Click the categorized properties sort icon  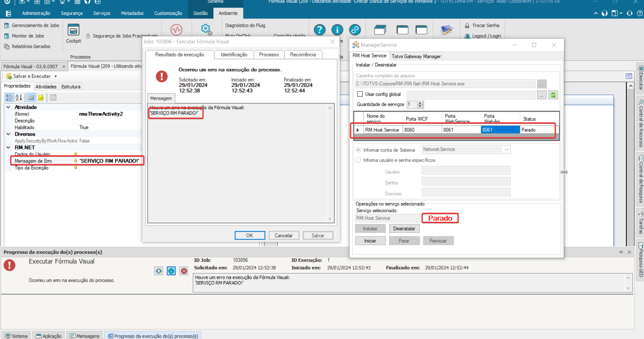[x=9, y=97]
